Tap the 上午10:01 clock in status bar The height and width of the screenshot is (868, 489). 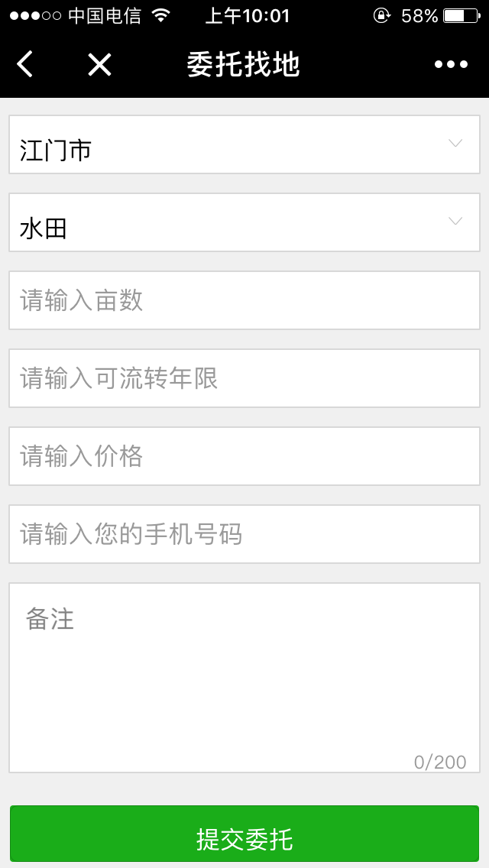248,15
